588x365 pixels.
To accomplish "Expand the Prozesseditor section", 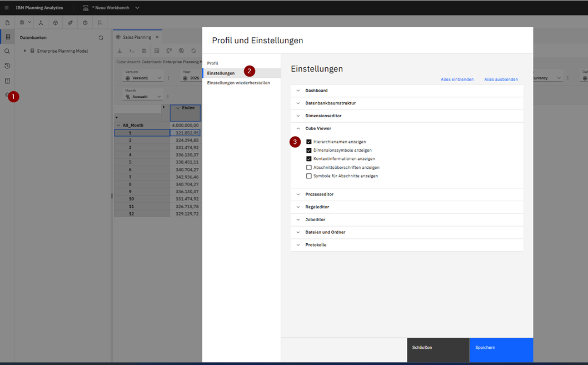I will coord(319,194).
